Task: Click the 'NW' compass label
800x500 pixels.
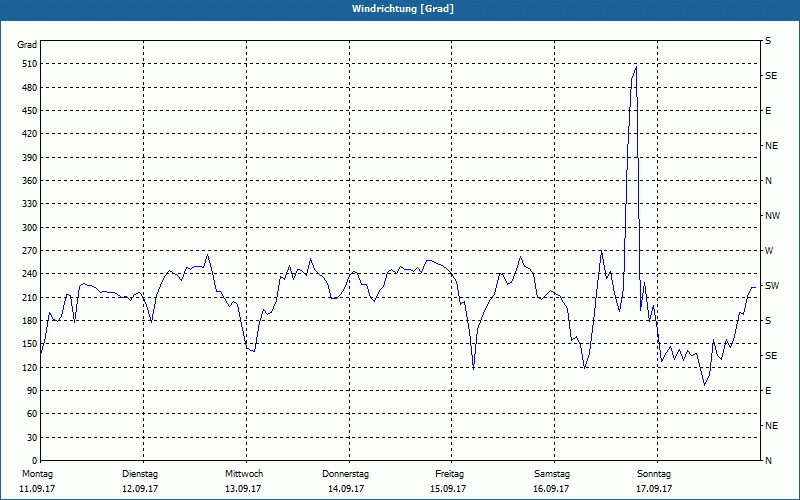Action: pos(772,216)
